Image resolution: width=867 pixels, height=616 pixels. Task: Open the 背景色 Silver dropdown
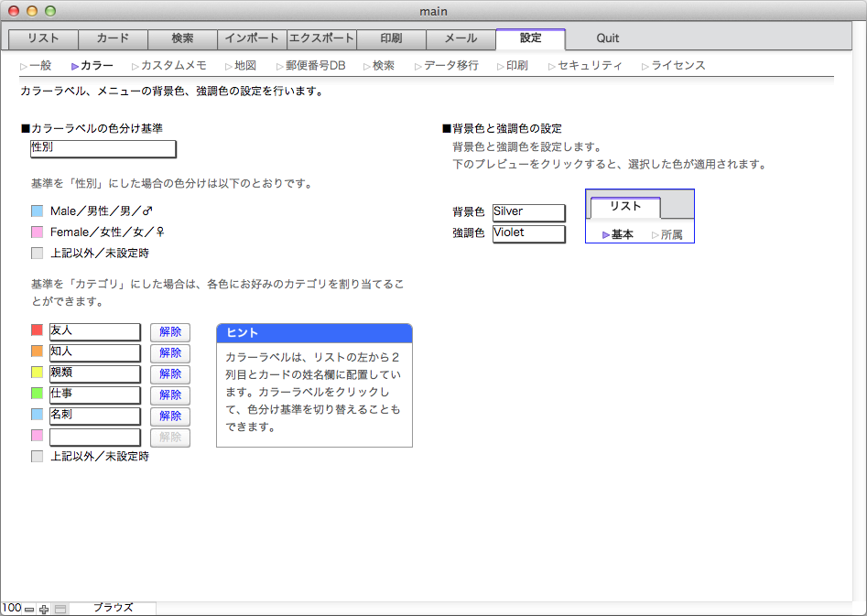[528, 212]
